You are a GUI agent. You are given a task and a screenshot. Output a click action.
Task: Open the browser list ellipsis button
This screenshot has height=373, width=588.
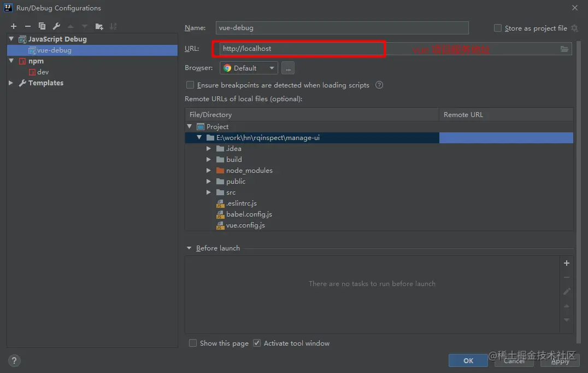[287, 68]
